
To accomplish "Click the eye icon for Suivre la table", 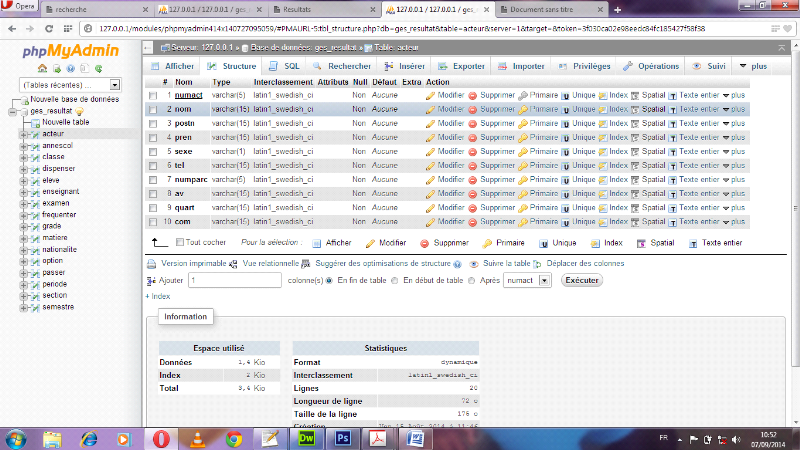I will point(474,264).
